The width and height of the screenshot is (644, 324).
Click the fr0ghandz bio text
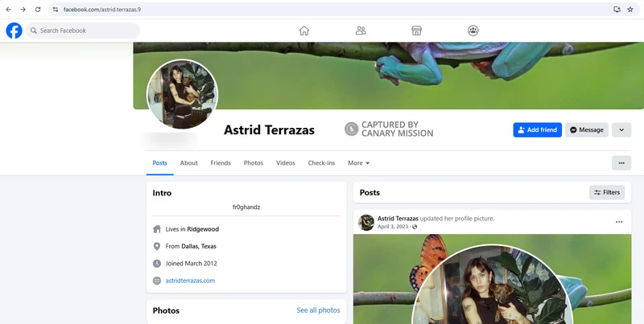click(x=246, y=207)
